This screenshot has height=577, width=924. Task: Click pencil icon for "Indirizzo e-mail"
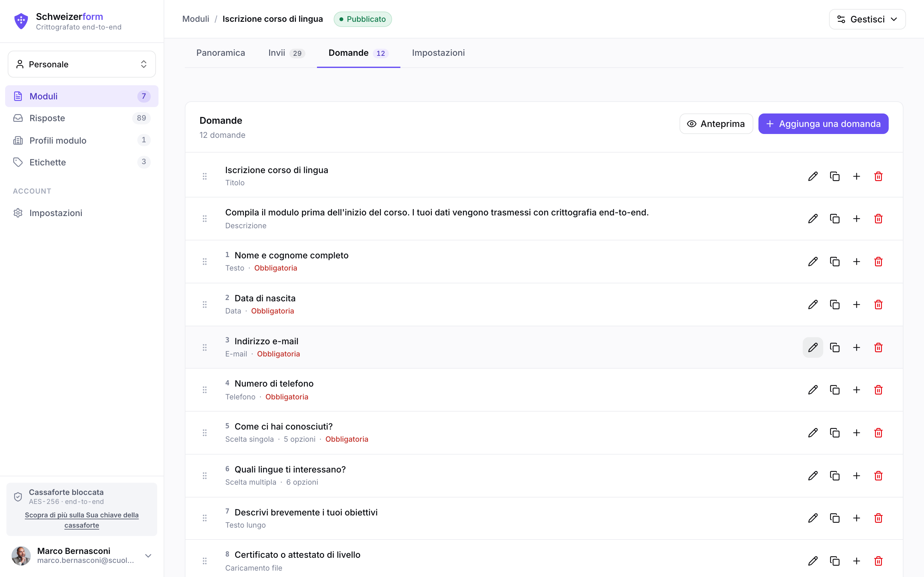tap(813, 347)
